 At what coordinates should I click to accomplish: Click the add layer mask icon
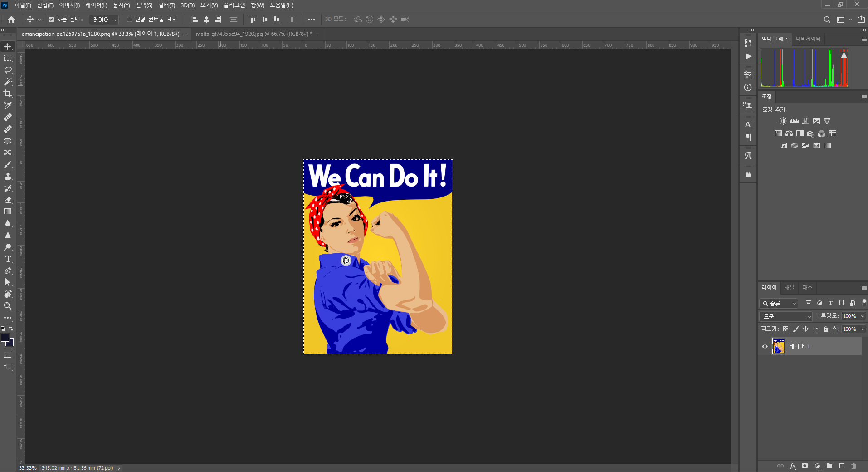pos(805,466)
